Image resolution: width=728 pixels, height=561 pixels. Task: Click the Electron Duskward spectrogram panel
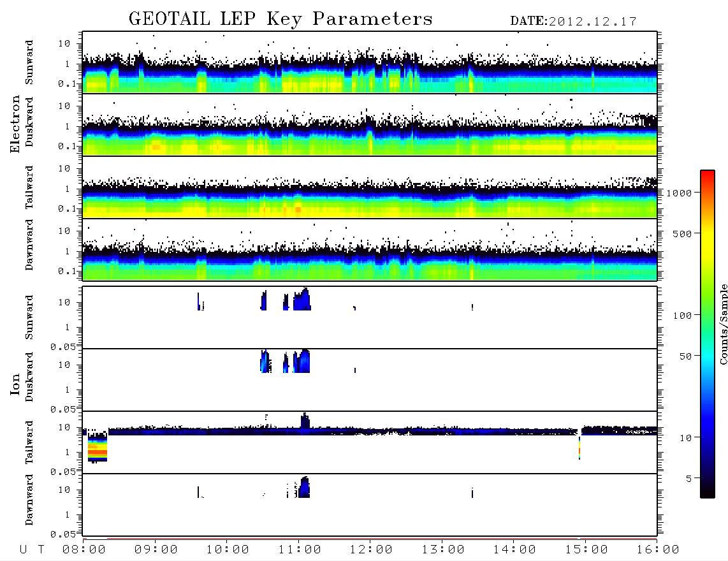(370, 124)
